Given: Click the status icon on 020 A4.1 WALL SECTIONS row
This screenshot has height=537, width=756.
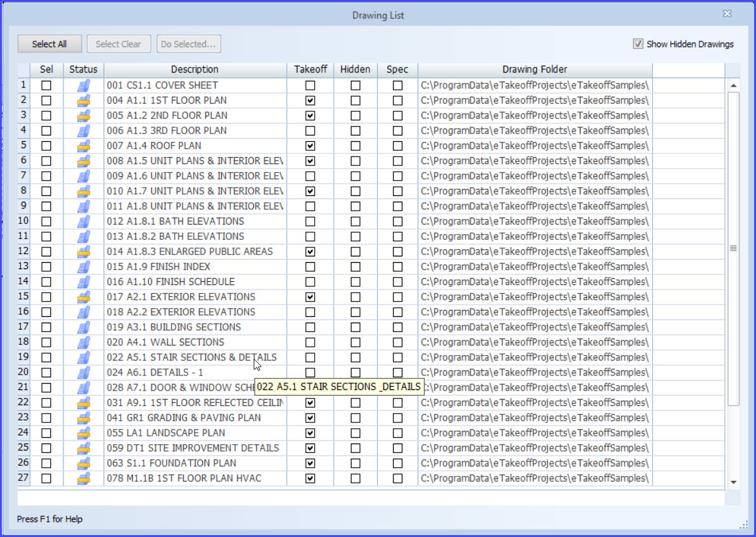Looking at the screenshot, I should click(83, 342).
